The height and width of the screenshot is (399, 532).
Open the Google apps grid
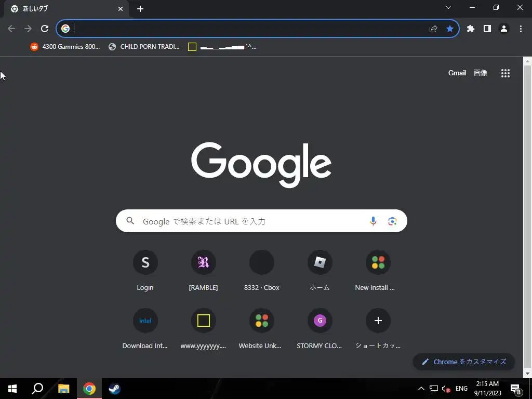pos(506,73)
